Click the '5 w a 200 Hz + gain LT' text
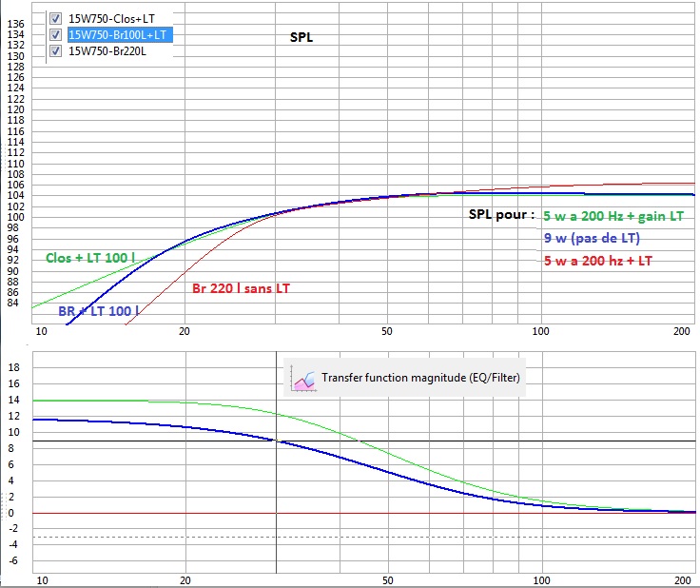The image size is (700, 588). [x=613, y=216]
